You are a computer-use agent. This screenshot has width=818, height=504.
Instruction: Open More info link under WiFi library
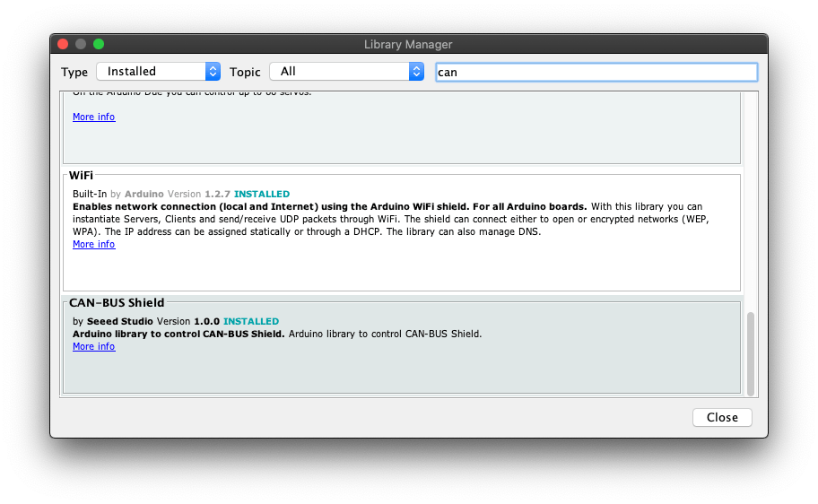(94, 244)
